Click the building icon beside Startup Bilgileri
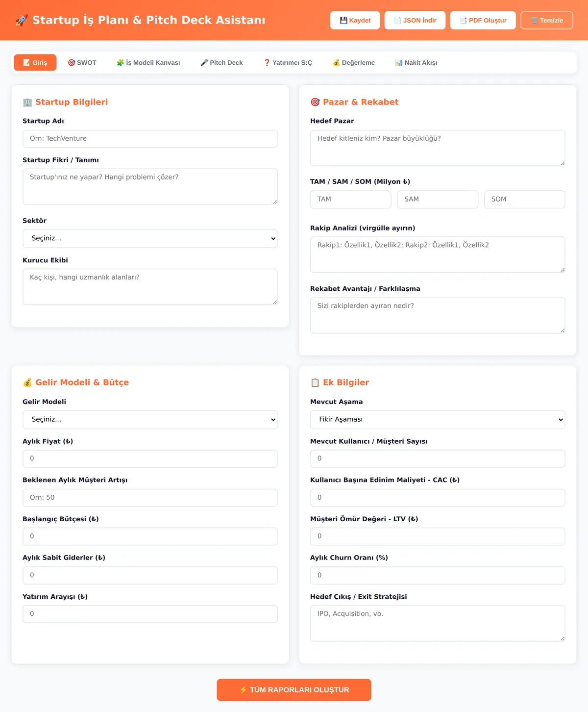Viewport: 588px width, 712px height. pos(27,102)
